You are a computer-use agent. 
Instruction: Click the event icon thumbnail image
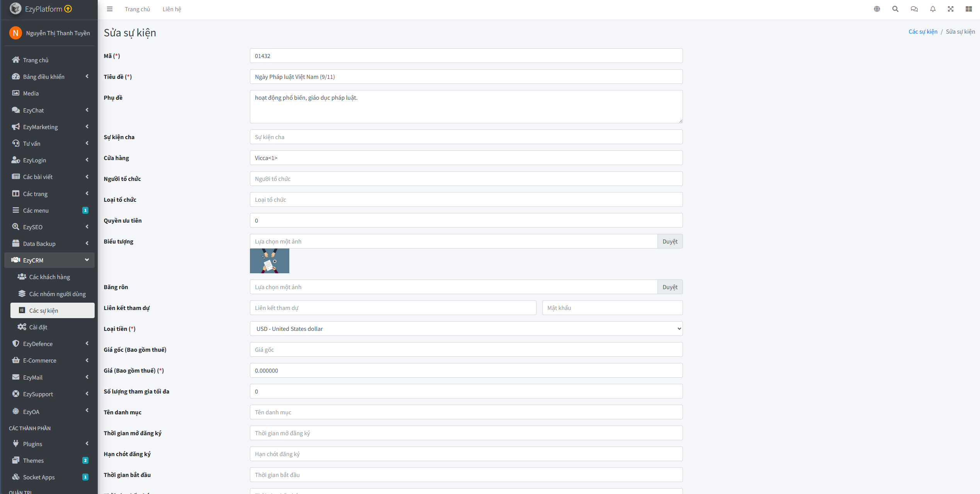tap(269, 261)
